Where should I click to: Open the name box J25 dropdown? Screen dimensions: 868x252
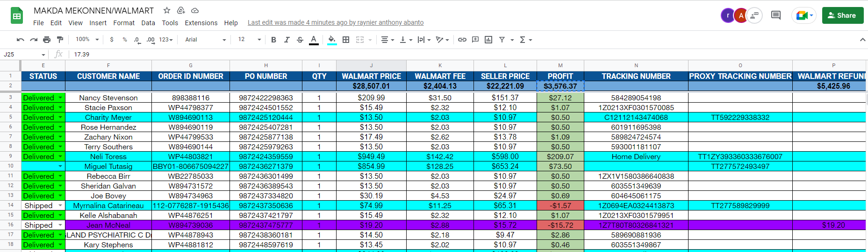[x=43, y=55]
